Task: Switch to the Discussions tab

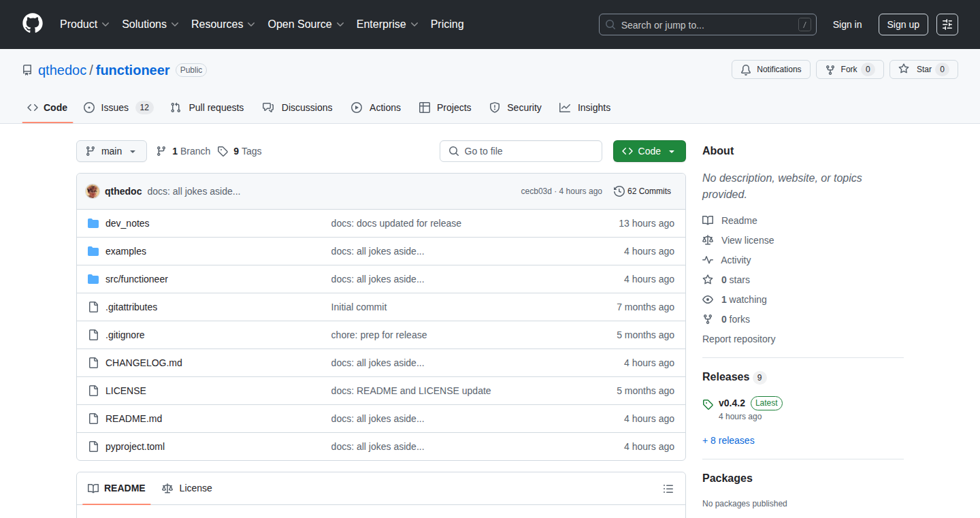Action: coord(297,108)
